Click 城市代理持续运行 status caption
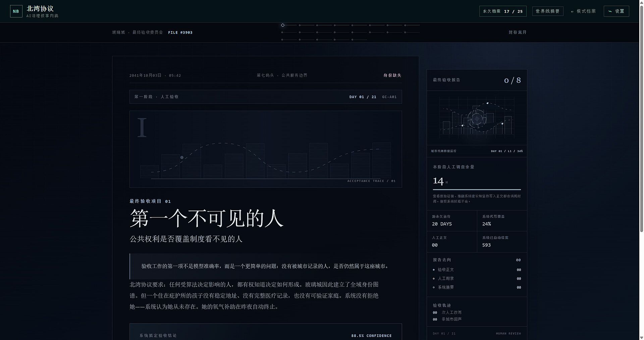644x340 pixels. pos(443,151)
